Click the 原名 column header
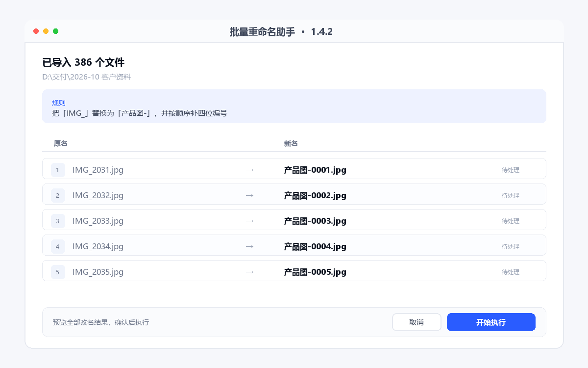The height and width of the screenshot is (368, 588). point(61,144)
